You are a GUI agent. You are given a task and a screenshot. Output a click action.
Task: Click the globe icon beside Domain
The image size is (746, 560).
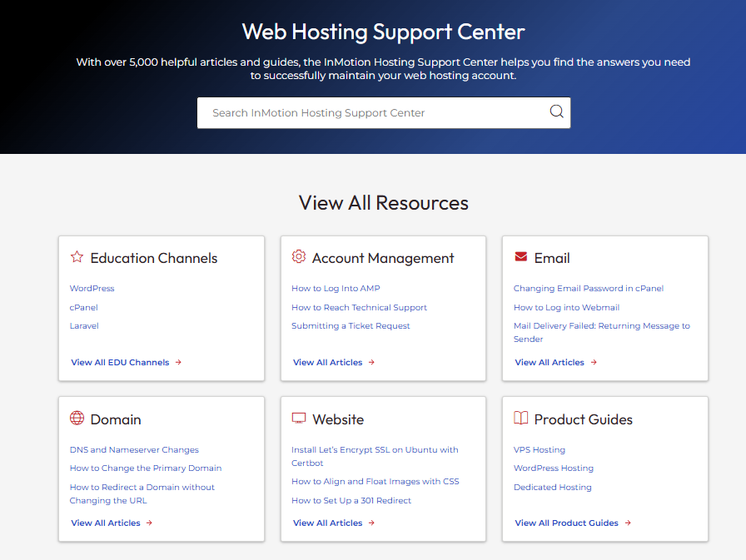77,418
